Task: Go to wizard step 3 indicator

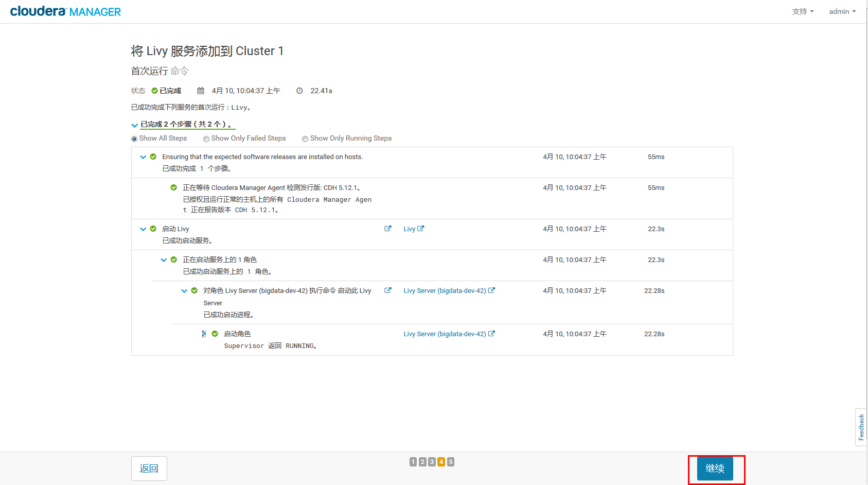Action: [x=432, y=462]
